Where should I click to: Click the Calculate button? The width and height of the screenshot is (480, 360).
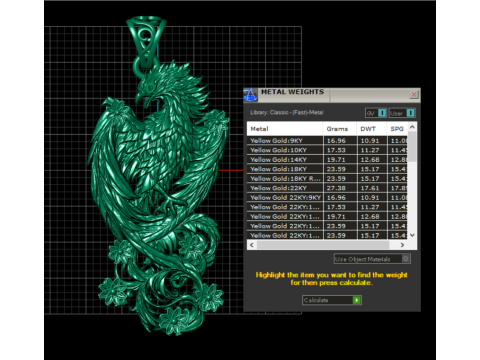[332, 300]
